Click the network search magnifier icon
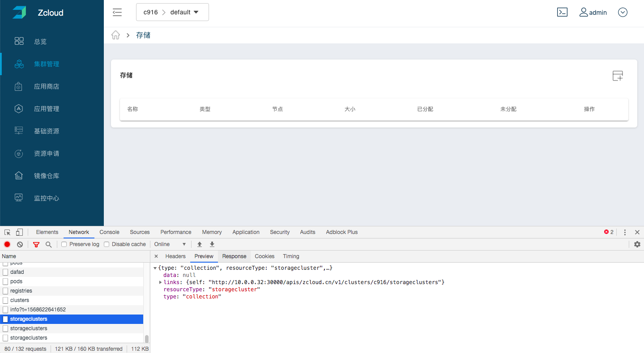Screen dimensions: 644x353 (48, 244)
